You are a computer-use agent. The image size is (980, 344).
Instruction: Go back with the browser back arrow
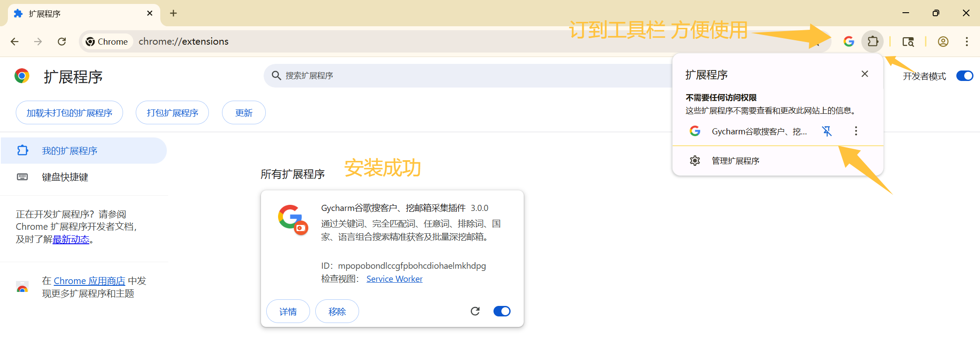[14, 42]
